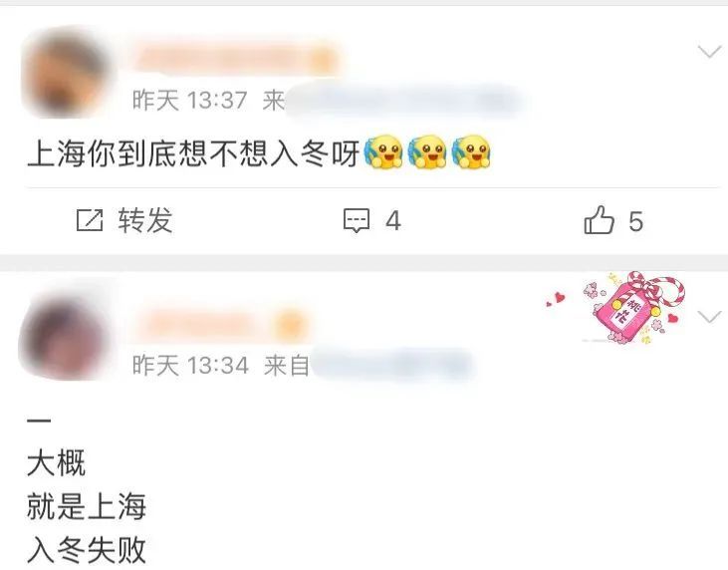Expand the second post's chevron menu

click(x=710, y=317)
